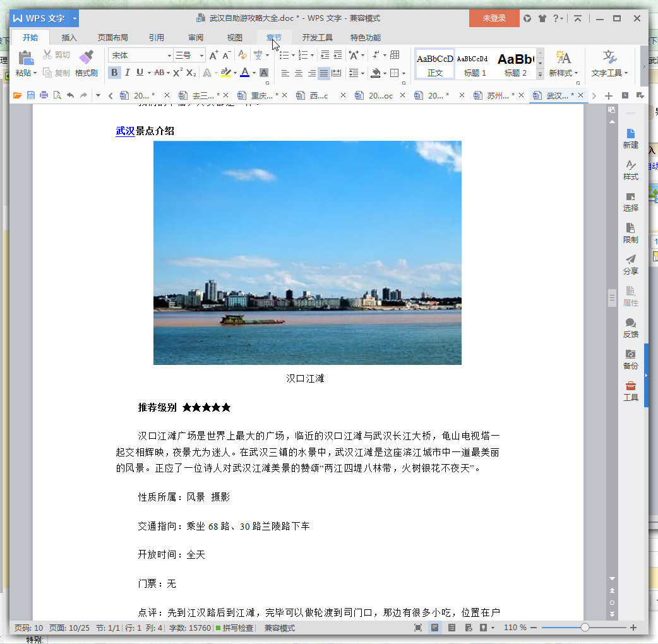658x644 pixels.
Task: Increase font size with A+ icon
Action: click(x=214, y=55)
